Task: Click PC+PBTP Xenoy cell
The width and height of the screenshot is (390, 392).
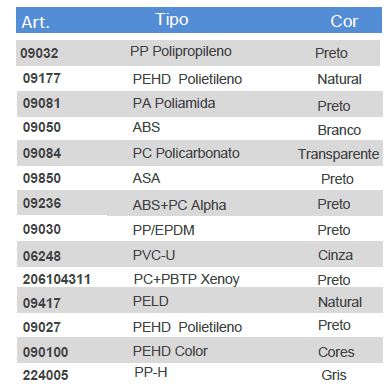Action: point(187,279)
